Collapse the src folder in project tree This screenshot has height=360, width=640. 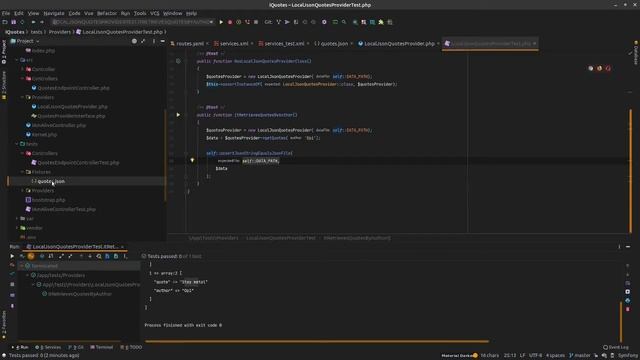pos(17,60)
